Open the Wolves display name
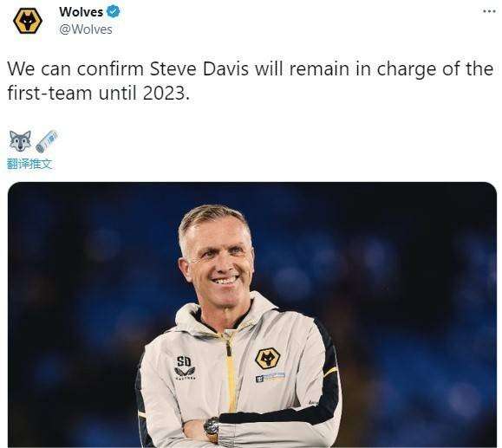The width and height of the screenshot is (502, 448). pyautogui.click(x=81, y=12)
